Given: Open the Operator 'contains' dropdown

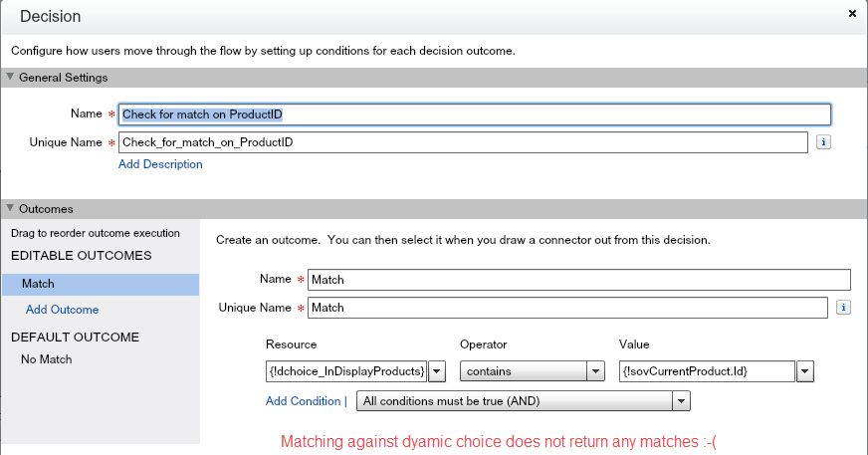Looking at the screenshot, I should (x=595, y=371).
